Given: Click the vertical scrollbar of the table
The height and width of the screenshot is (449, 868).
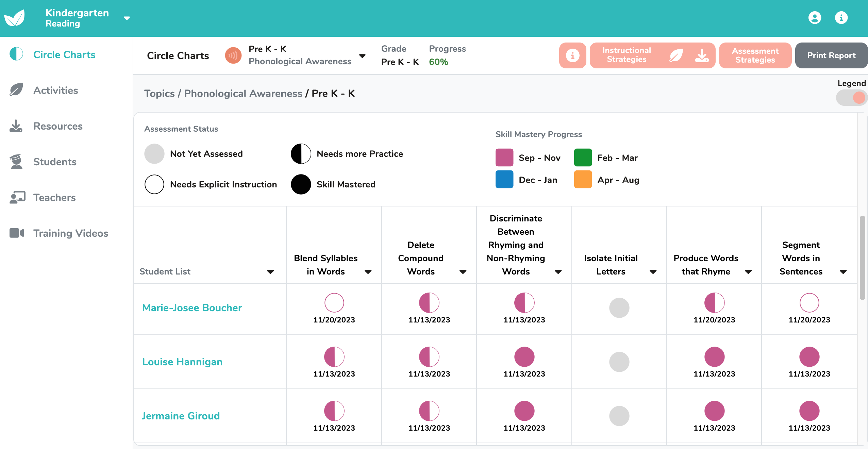Looking at the screenshot, I should click(862, 258).
